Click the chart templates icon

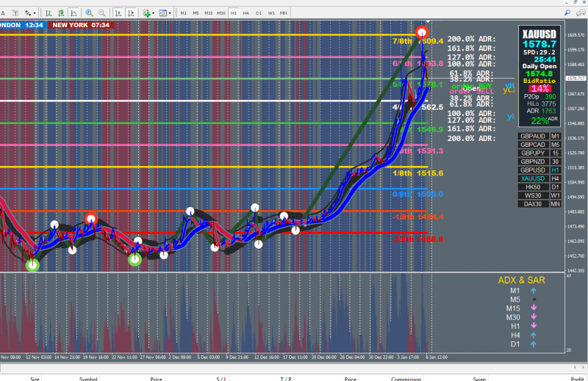pos(162,13)
